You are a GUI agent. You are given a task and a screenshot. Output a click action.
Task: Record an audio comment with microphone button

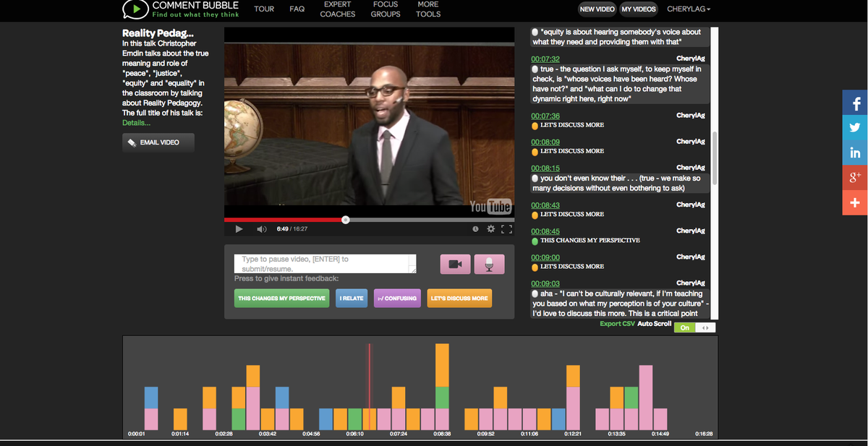point(490,265)
